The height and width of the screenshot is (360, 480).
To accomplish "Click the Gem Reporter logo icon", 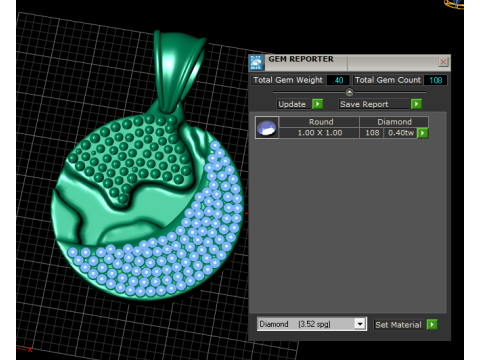I will point(256,63).
